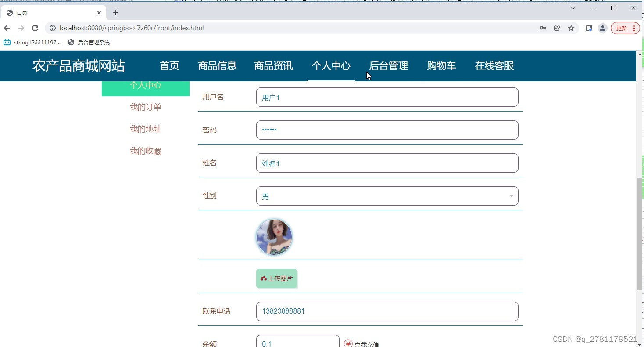
Task: Open the 后台管理系统 bookmark
Action: [89, 43]
